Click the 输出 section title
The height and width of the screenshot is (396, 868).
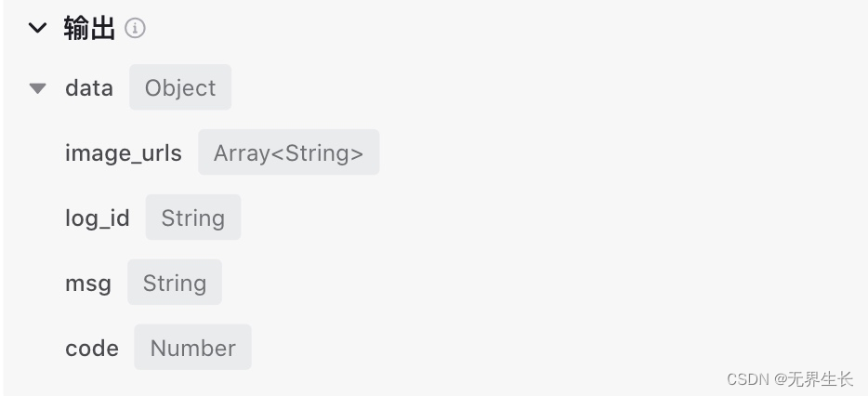tap(89, 28)
